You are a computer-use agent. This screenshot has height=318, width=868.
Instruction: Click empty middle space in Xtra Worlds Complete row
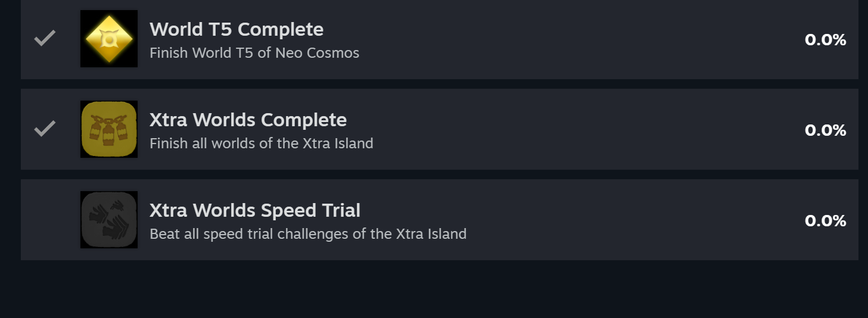point(566,130)
